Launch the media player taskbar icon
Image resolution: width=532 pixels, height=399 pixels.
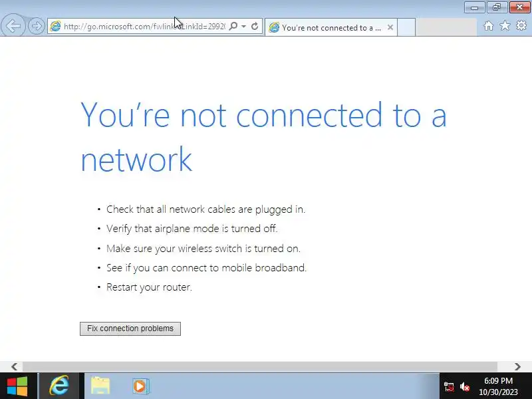coord(140,386)
